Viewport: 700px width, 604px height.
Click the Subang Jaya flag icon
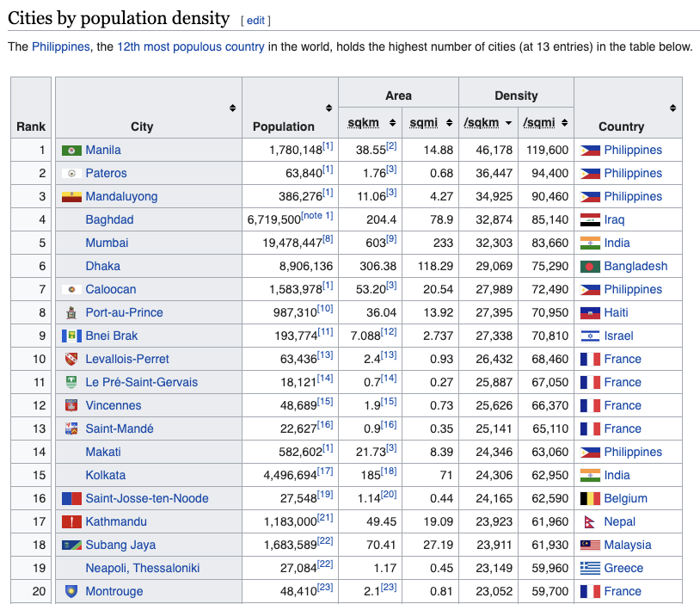(x=71, y=545)
